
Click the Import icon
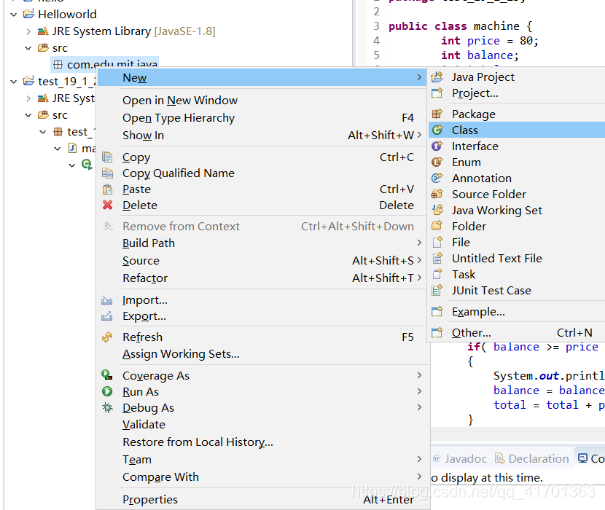tap(107, 300)
